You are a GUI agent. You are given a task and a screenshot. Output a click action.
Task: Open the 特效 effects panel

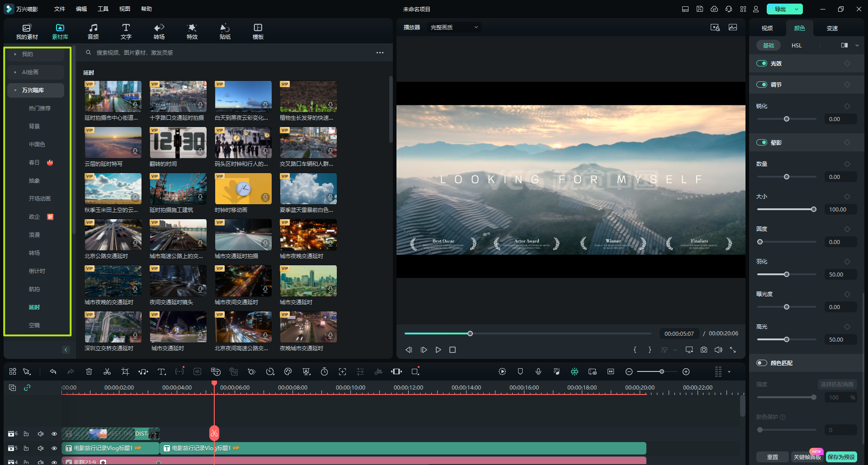[192, 32]
